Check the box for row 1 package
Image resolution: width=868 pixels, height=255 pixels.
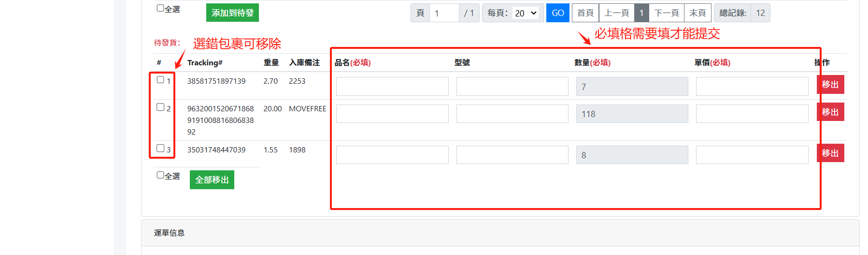tap(160, 80)
